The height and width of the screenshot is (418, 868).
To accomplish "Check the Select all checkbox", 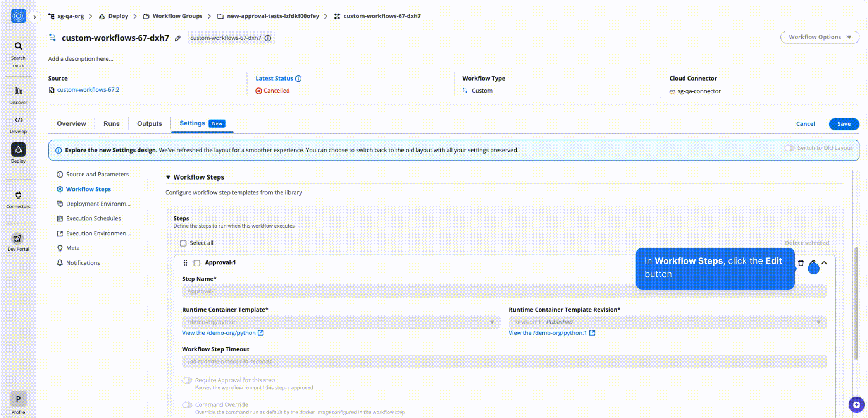I will 183,243.
